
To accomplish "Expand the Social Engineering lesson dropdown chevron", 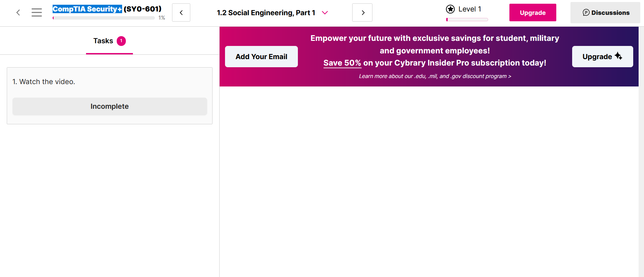I will 325,12.
